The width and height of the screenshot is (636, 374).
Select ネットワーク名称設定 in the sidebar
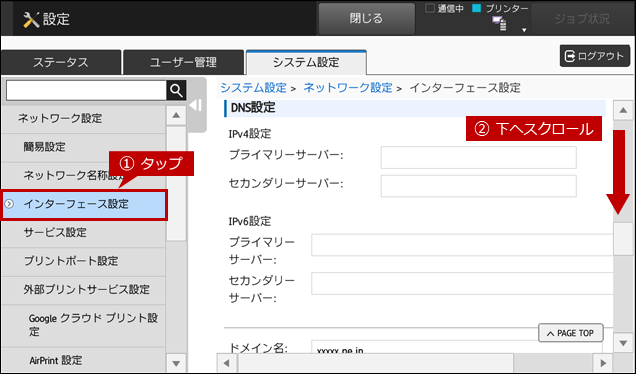tap(84, 175)
